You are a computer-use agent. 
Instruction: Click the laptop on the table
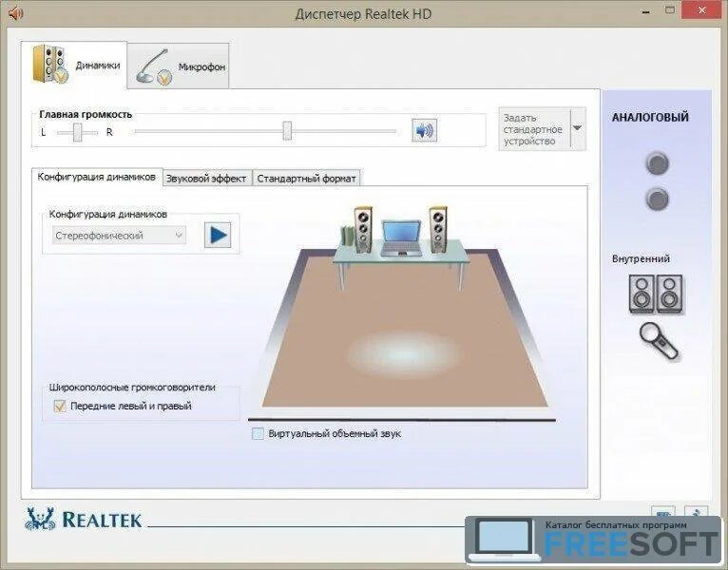(x=401, y=238)
